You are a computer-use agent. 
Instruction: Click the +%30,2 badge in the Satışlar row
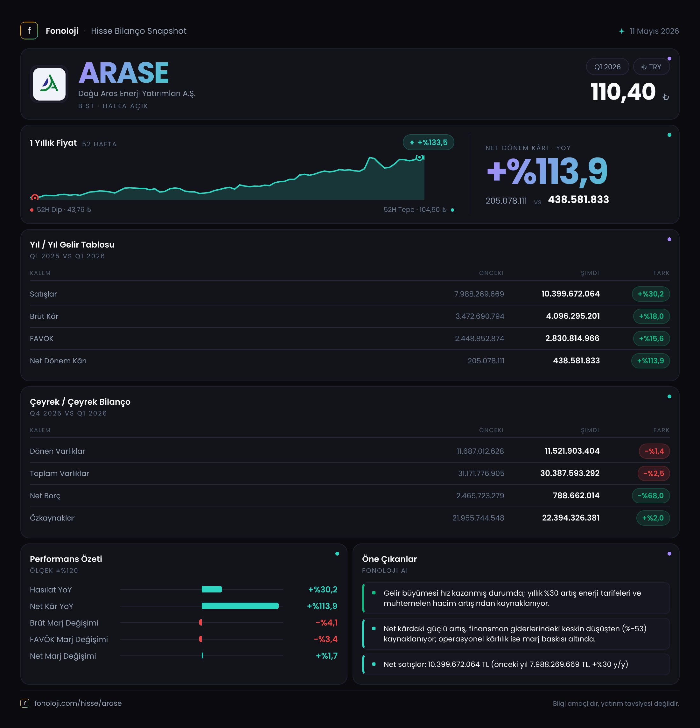651,294
